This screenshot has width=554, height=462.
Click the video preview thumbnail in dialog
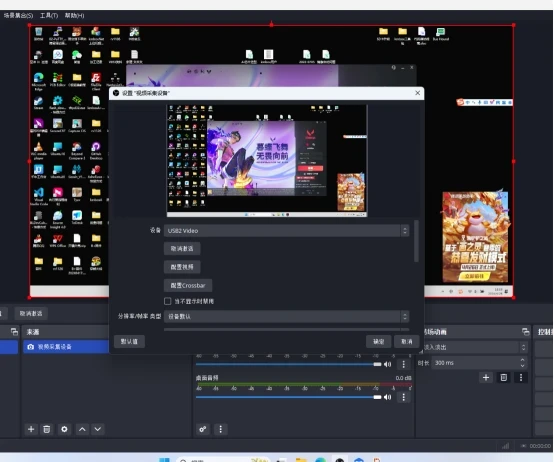(x=267, y=160)
